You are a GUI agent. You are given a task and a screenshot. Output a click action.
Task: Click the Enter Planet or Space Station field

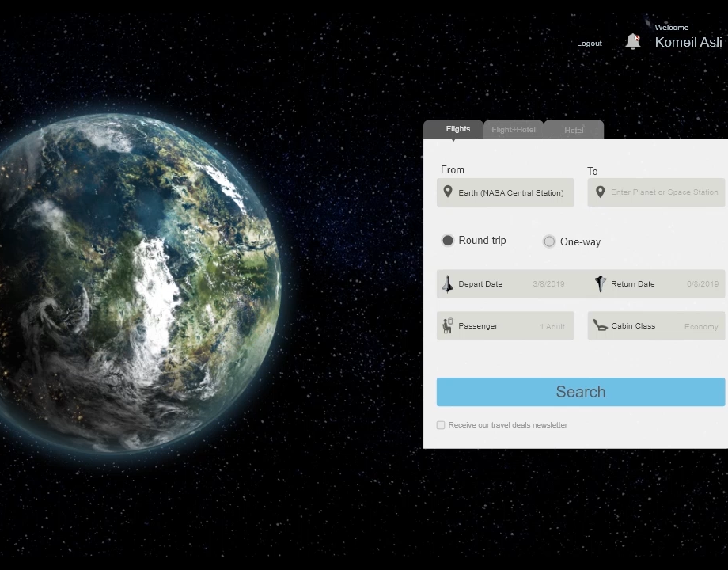656,192
